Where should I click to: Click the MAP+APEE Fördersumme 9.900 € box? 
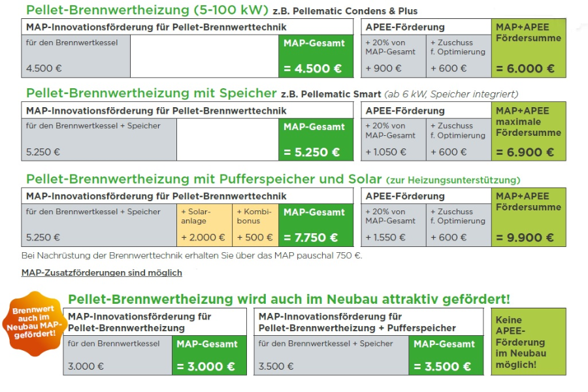coord(529,217)
